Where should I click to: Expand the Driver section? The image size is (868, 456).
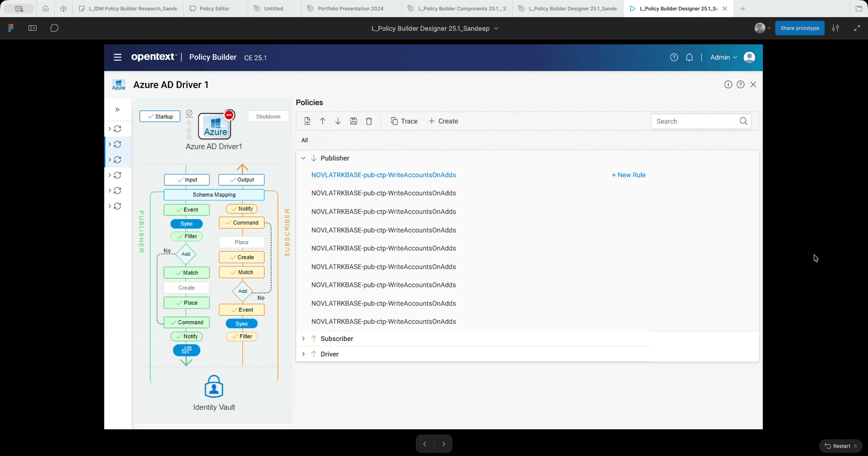303,354
